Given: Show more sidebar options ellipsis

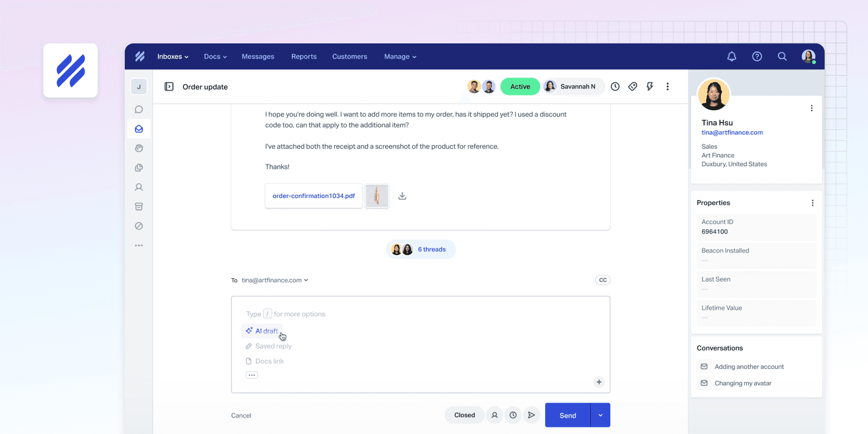Looking at the screenshot, I should pos(139,246).
